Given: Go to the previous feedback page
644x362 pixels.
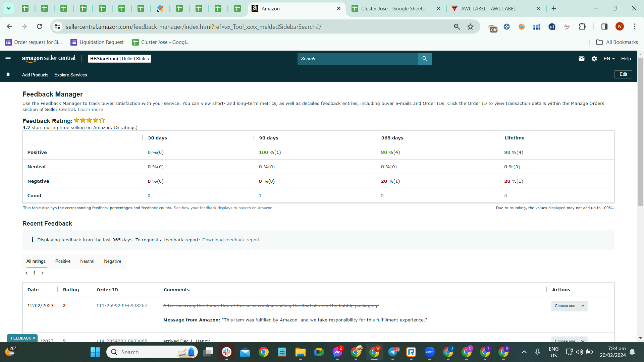Looking at the screenshot, I should [x=26, y=273].
